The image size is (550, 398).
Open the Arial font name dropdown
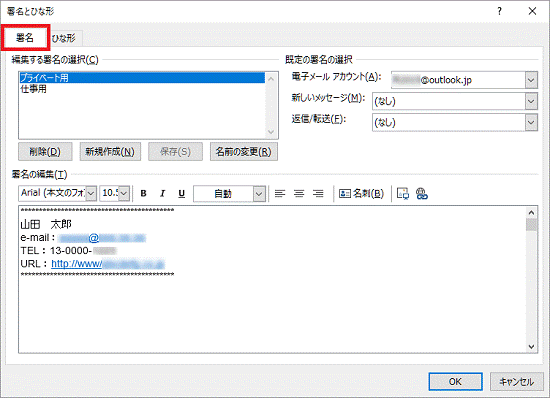(x=91, y=194)
